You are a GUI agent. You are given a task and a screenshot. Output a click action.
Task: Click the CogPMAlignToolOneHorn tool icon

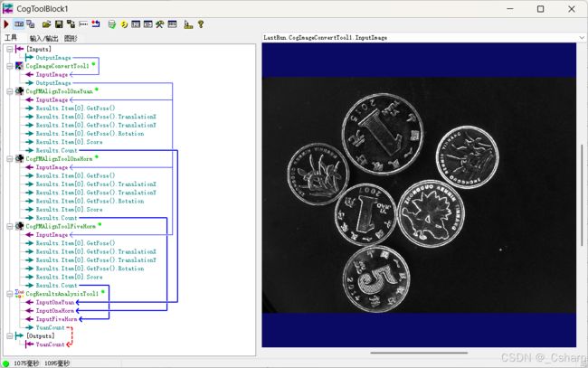(x=19, y=158)
